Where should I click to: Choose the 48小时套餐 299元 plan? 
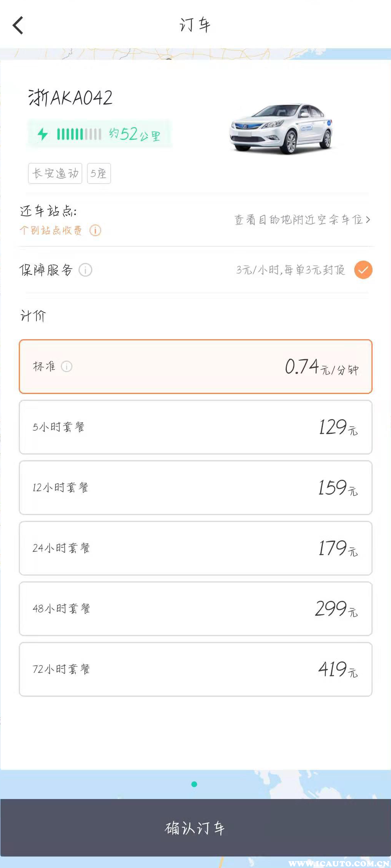tap(195, 609)
